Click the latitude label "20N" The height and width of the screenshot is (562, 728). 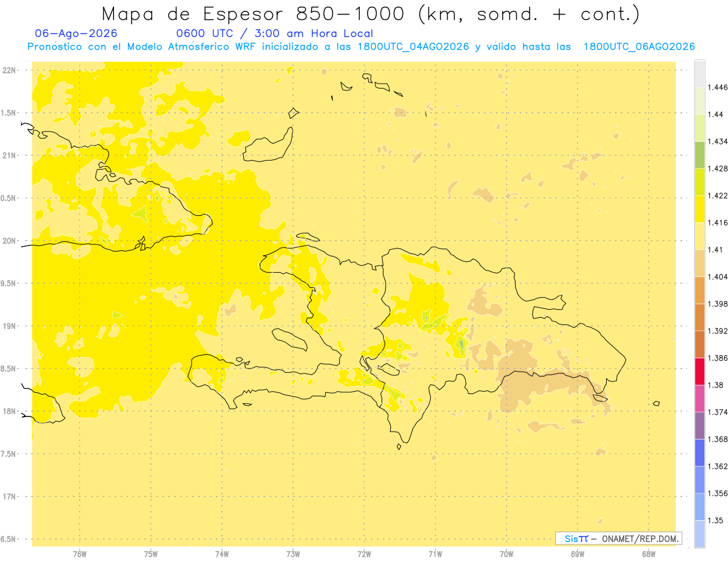click(10, 241)
